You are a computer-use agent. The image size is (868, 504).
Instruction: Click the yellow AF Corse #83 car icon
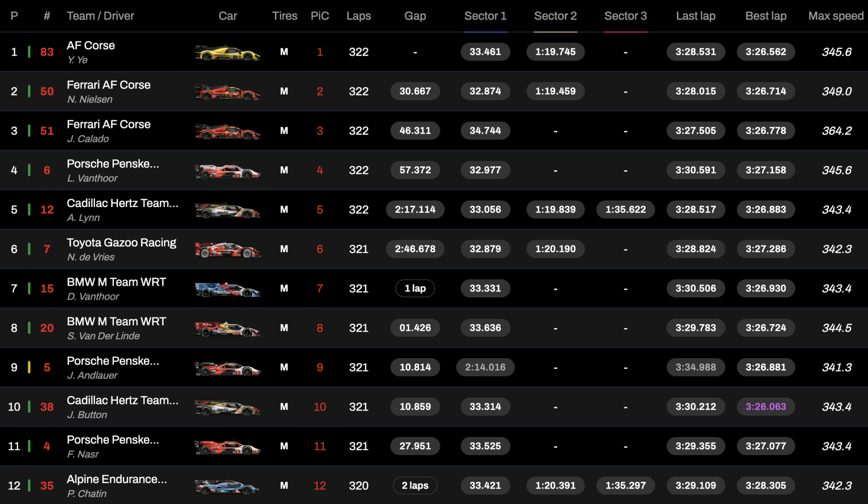[x=227, y=53]
